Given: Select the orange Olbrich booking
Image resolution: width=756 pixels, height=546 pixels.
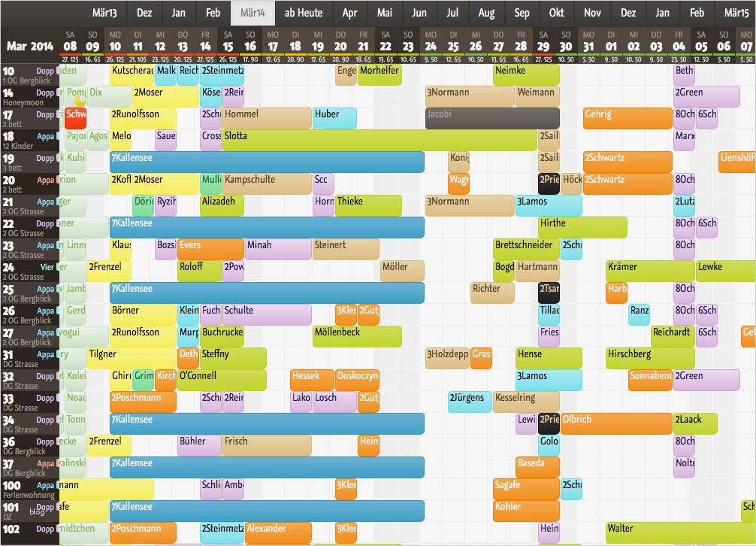Looking at the screenshot, I should pos(616,423).
